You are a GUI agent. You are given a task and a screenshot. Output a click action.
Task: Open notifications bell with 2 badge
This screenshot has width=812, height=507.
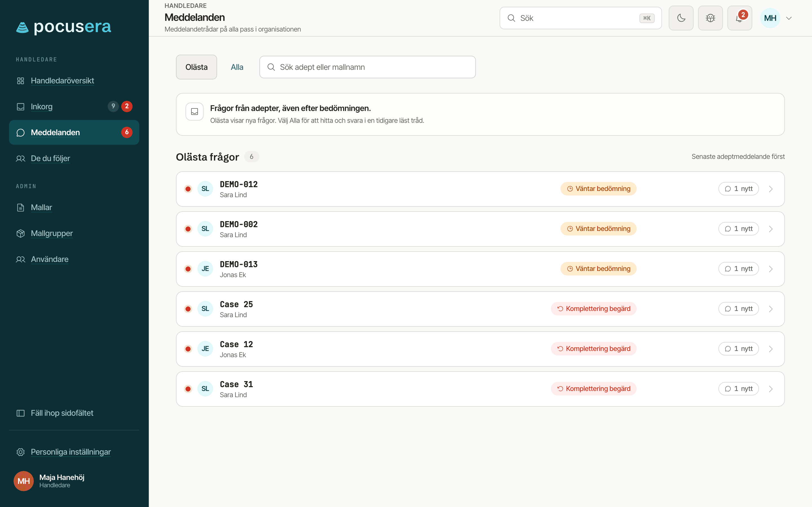click(x=740, y=18)
